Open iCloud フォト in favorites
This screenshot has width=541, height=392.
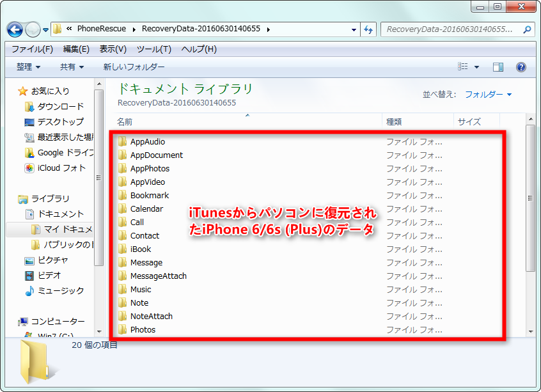[x=61, y=168]
